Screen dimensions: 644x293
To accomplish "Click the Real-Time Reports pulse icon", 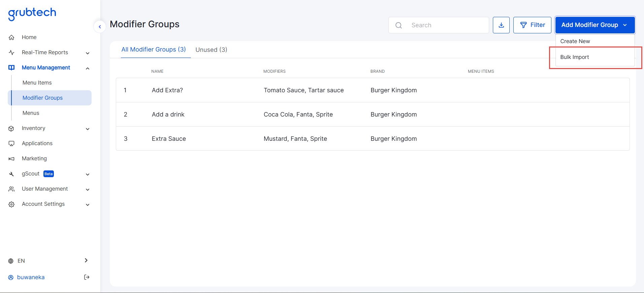I will click(x=11, y=53).
